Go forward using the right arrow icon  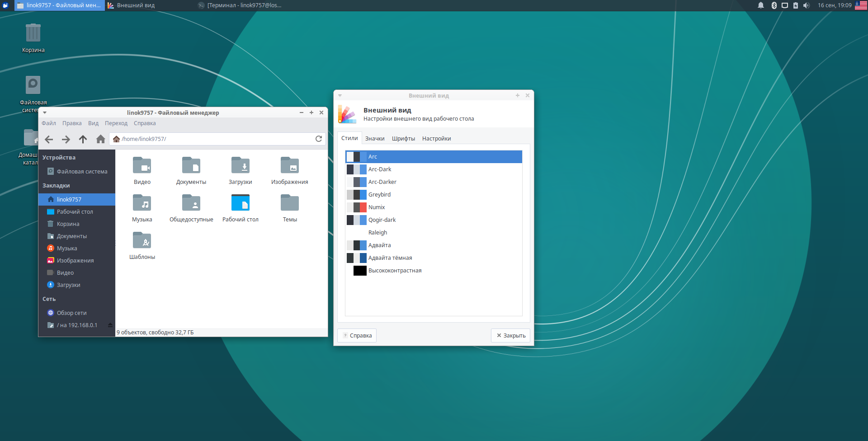(x=66, y=139)
